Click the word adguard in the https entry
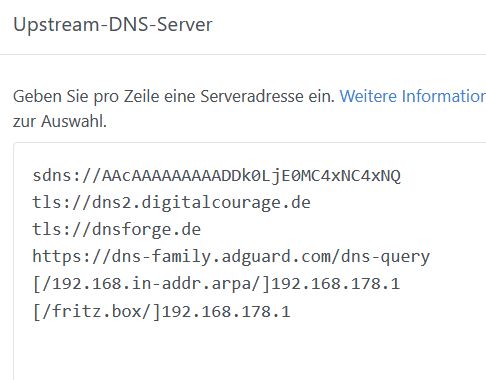486x380 pixels. [x=256, y=257]
